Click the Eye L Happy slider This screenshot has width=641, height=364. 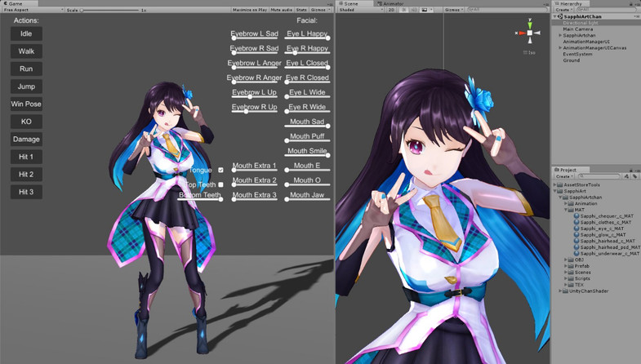(x=307, y=38)
